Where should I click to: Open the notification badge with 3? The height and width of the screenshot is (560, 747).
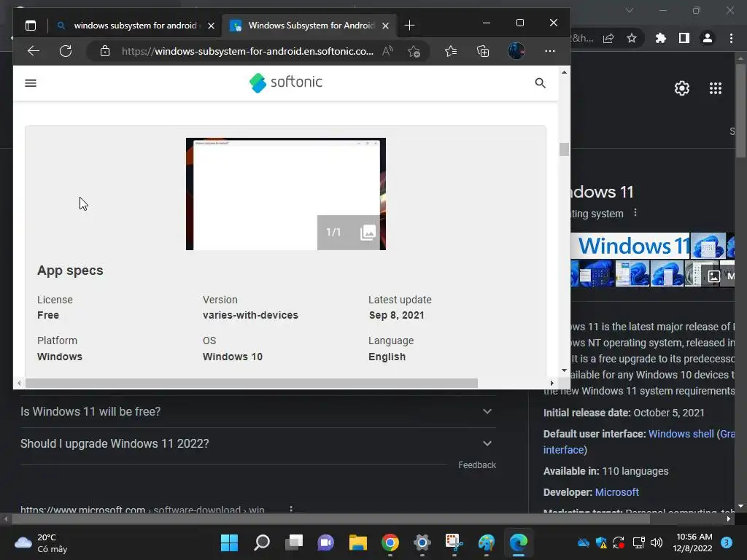coord(727,542)
